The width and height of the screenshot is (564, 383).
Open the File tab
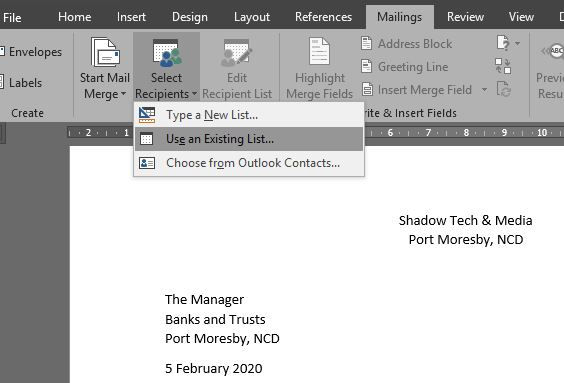coord(12,17)
